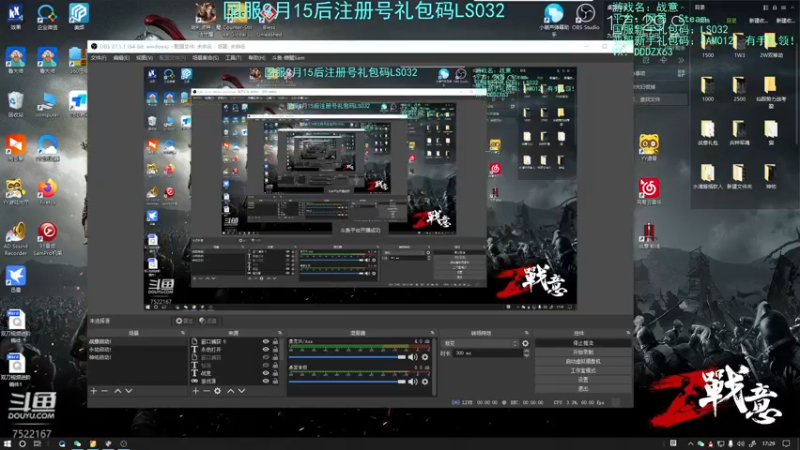Open the 场景集合(S) menu
800x450 pixels.
pos(205,58)
